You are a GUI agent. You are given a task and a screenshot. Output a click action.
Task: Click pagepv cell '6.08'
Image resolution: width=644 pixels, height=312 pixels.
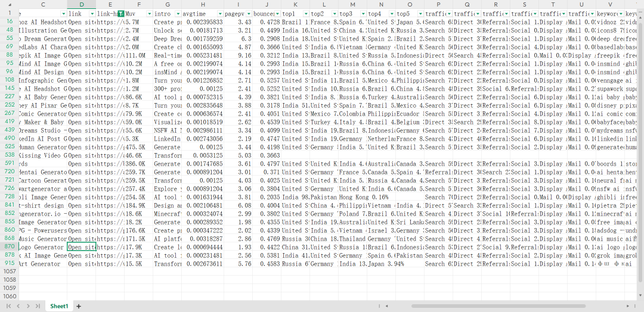[238, 205]
